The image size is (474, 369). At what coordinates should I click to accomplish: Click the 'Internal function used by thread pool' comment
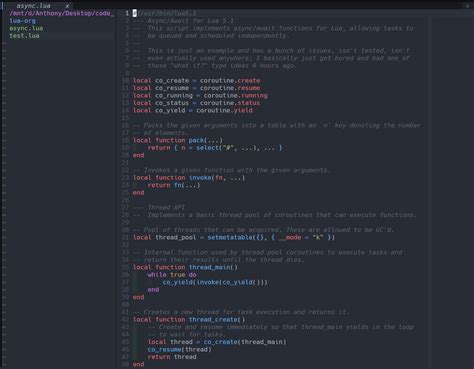(x=268, y=252)
